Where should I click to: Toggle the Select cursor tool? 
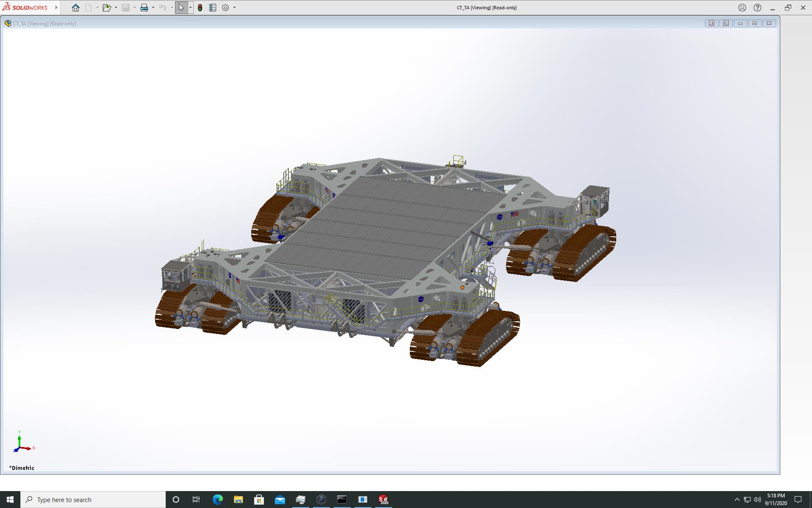click(x=181, y=8)
